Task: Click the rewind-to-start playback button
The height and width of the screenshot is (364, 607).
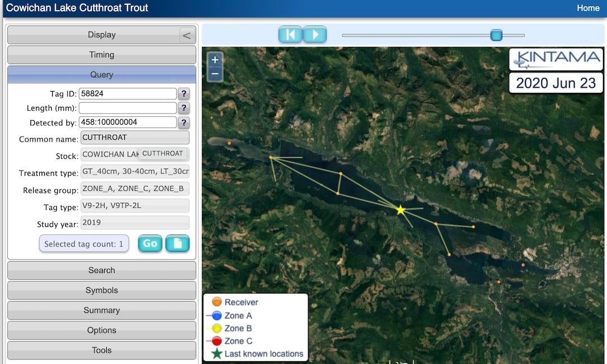Action: [x=290, y=35]
